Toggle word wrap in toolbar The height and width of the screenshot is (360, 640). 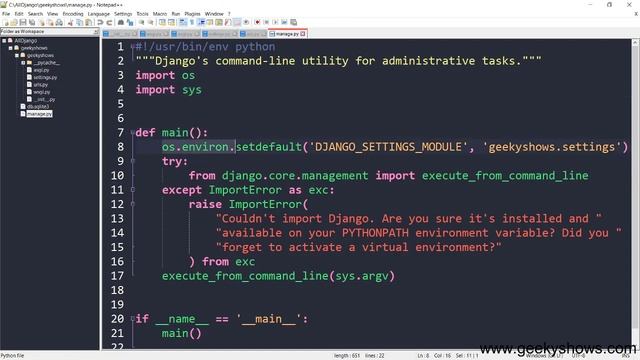(182, 22)
